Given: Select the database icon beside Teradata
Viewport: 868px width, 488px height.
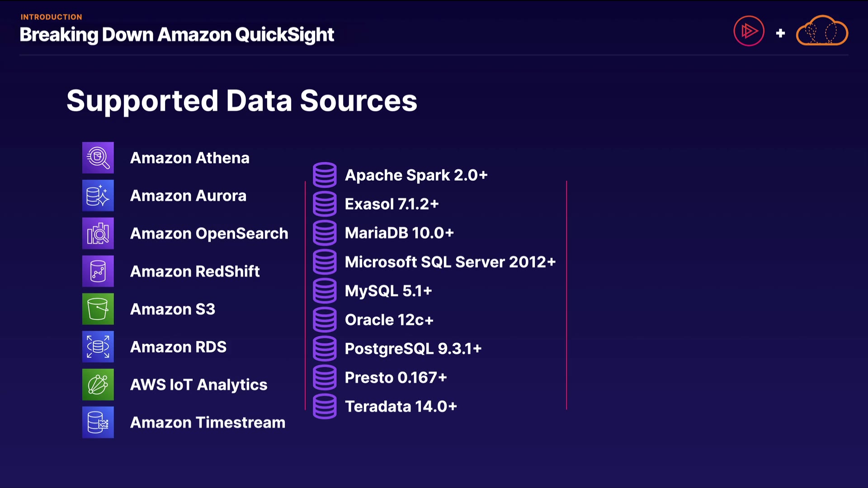Looking at the screenshot, I should 325,406.
